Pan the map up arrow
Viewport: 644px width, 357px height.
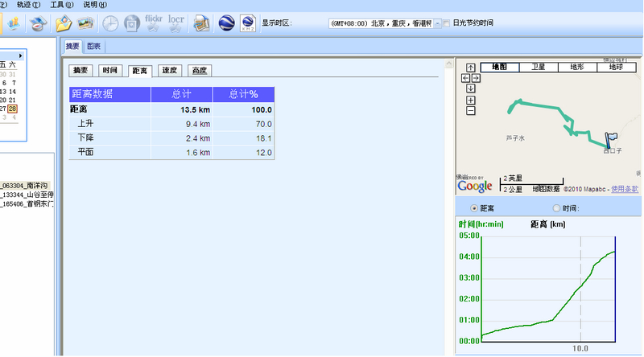(471, 68)
